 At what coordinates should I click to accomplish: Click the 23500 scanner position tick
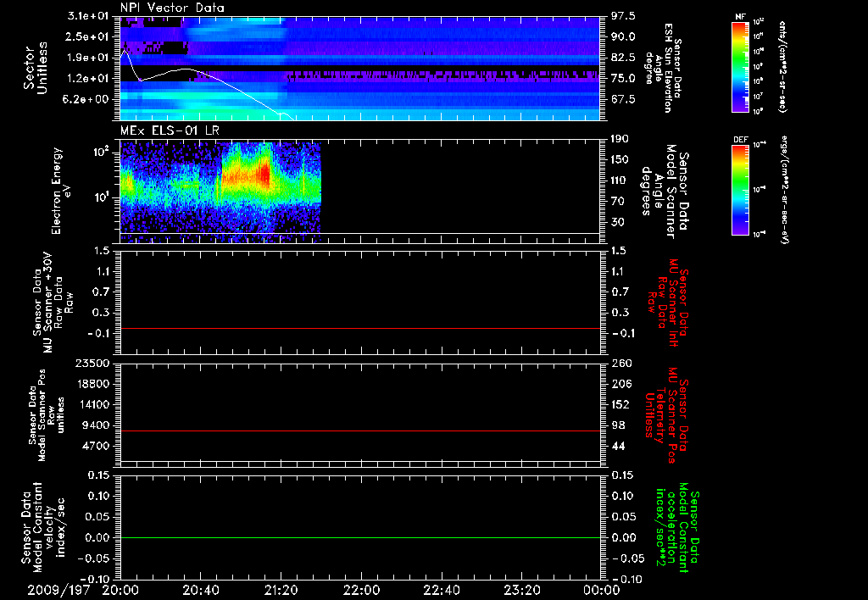(92, 363)
